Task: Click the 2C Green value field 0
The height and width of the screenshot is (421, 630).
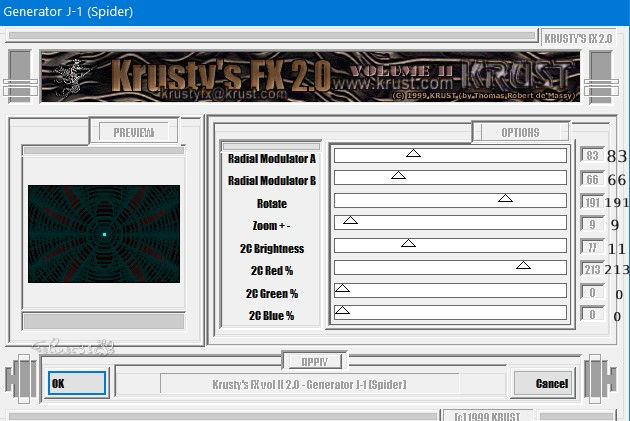Action: (592, 292)
